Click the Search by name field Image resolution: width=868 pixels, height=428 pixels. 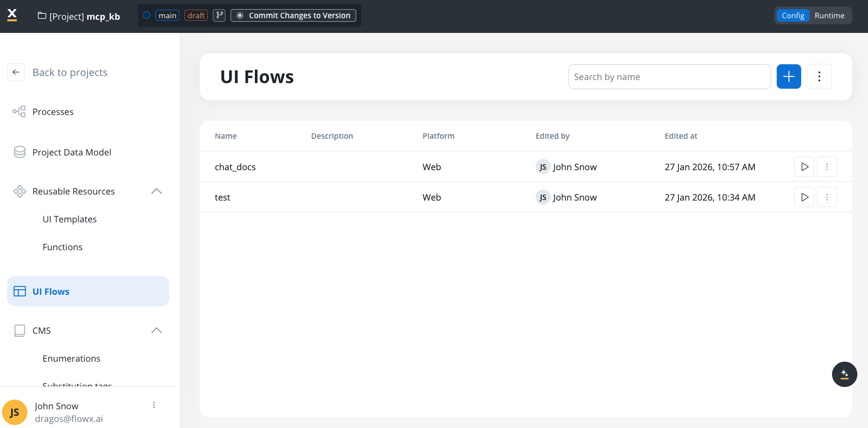point(669,76)
